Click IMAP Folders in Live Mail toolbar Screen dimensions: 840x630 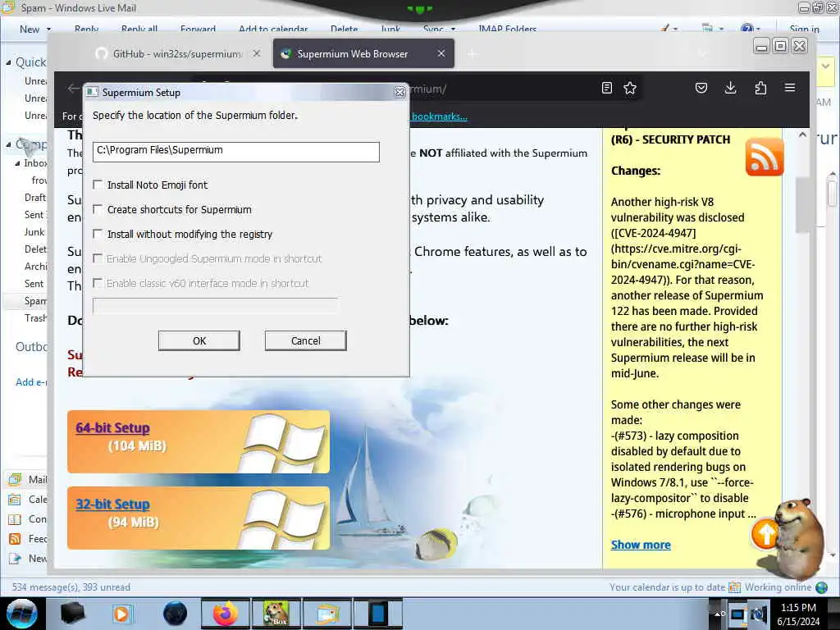(507, 29)
